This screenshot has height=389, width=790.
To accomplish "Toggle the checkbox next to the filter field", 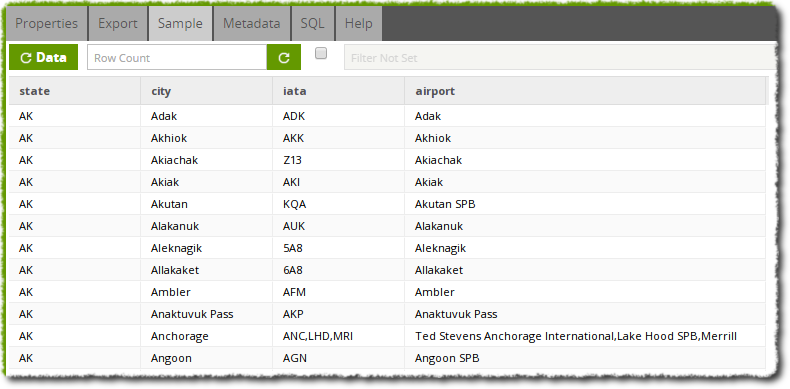I will 321,53.
